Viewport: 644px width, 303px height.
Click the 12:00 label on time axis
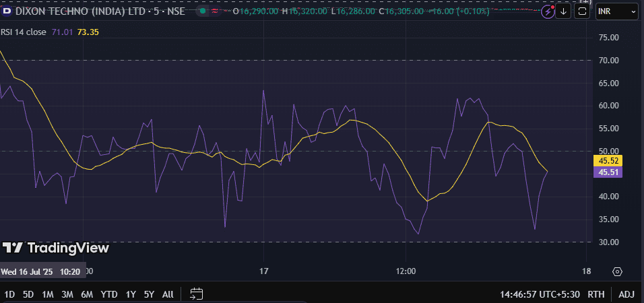406,271
